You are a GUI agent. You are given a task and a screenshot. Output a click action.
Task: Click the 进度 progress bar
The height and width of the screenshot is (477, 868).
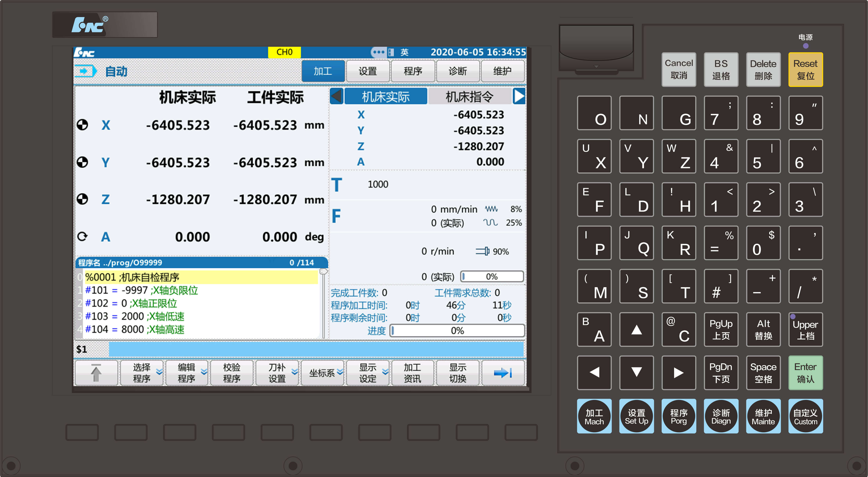[x=457, y=331]
